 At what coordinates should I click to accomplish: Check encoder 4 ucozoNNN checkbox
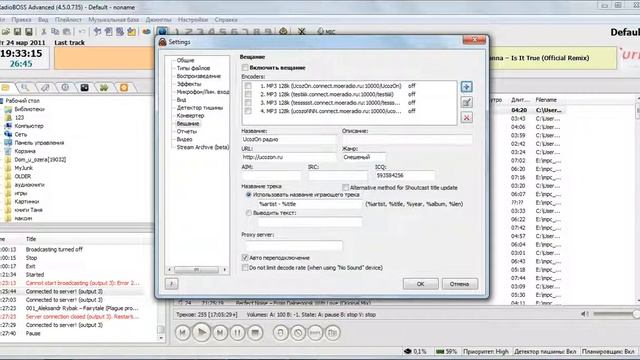coord(248,111)
